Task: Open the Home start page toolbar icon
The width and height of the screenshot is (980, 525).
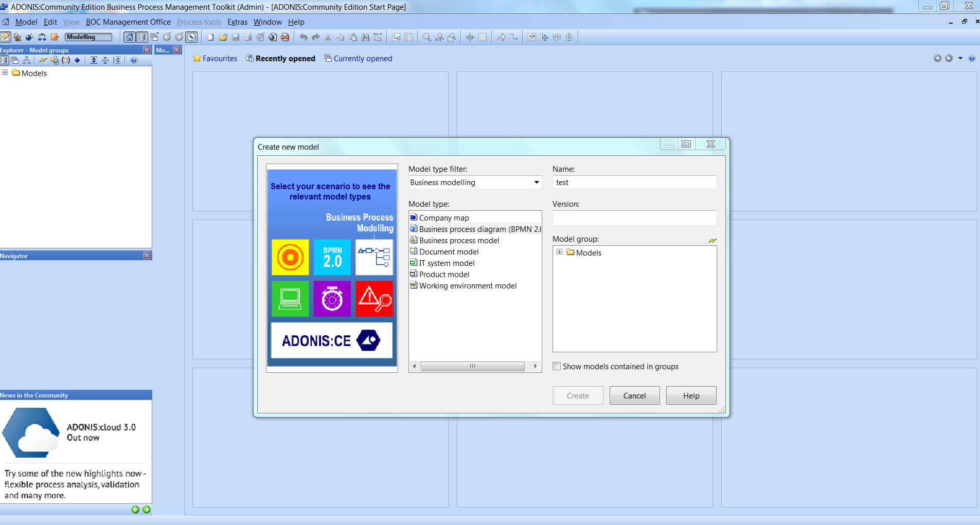Action: coord(130,37)
